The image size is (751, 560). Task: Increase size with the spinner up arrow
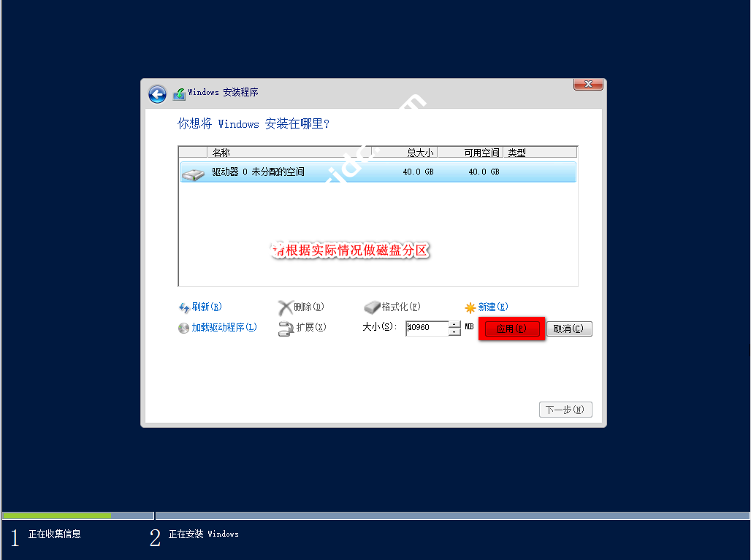pyautogui.click(x=454, y=324)
